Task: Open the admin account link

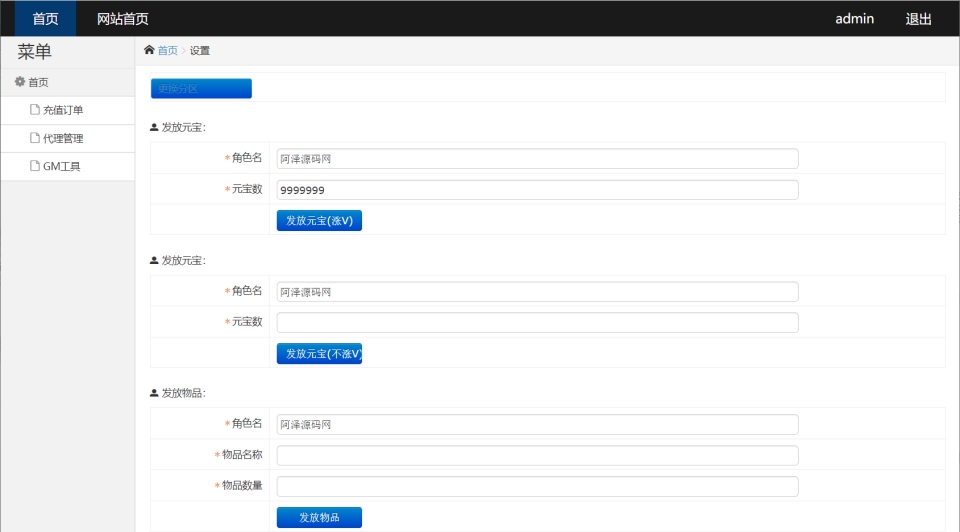Action: (854, 19)
